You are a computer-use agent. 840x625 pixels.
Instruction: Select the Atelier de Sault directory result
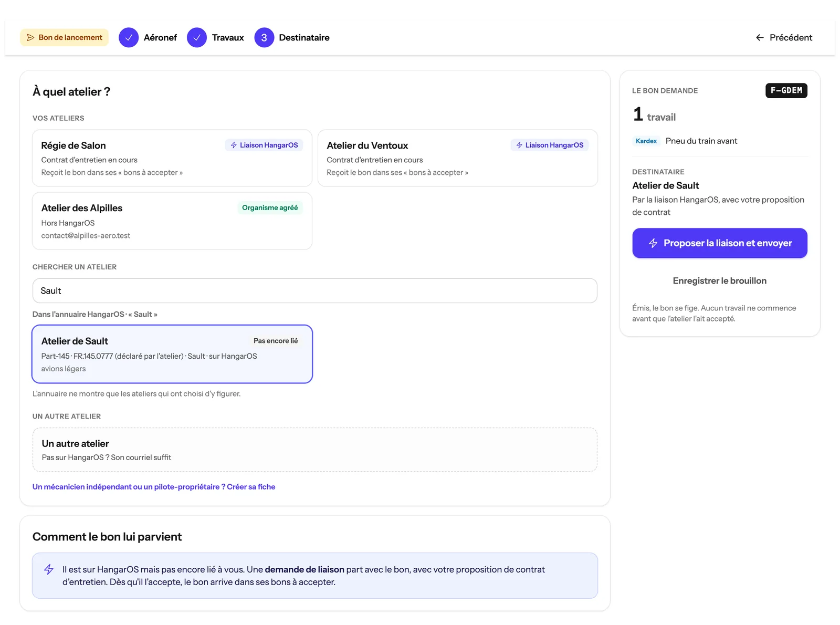point(172,354)
